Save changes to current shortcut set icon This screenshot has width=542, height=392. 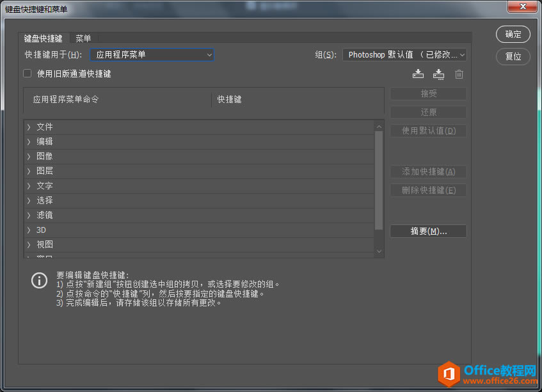[x=418, y=74]
